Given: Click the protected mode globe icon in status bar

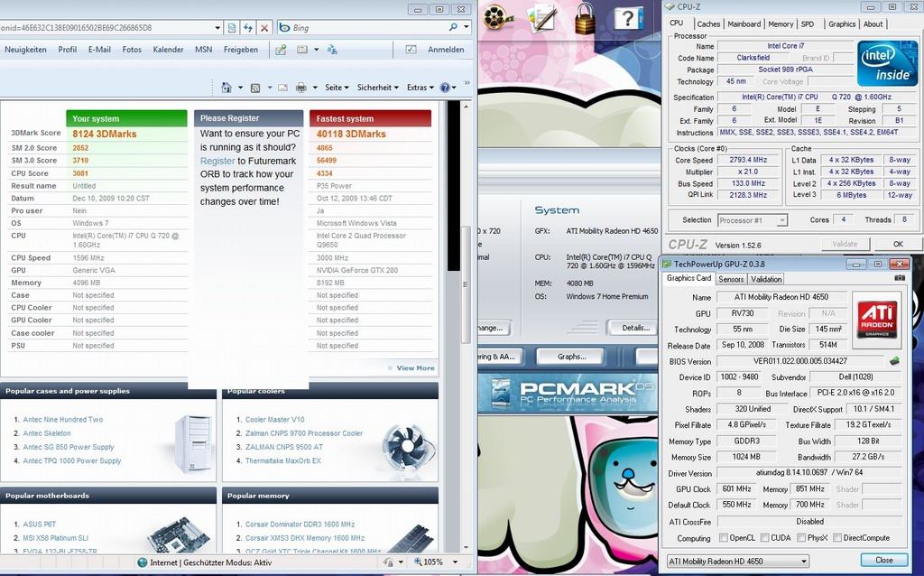Looking at the screenshot, I should [142, 562].
